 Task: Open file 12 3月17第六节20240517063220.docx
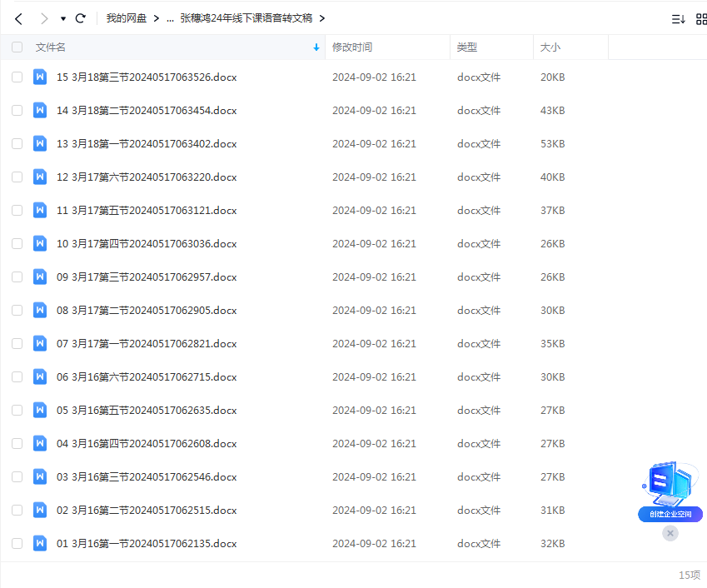tap(147, 177)
